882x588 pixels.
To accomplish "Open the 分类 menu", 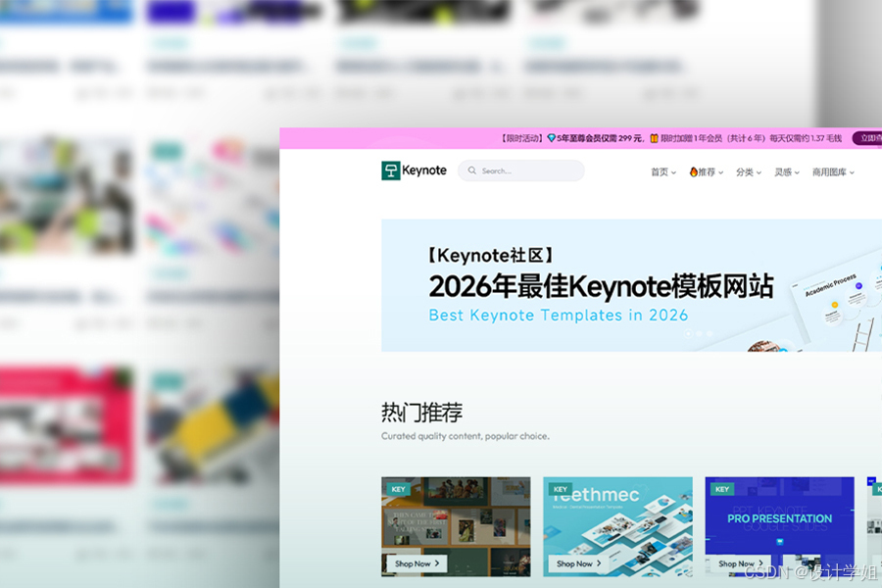I will 749,172.
